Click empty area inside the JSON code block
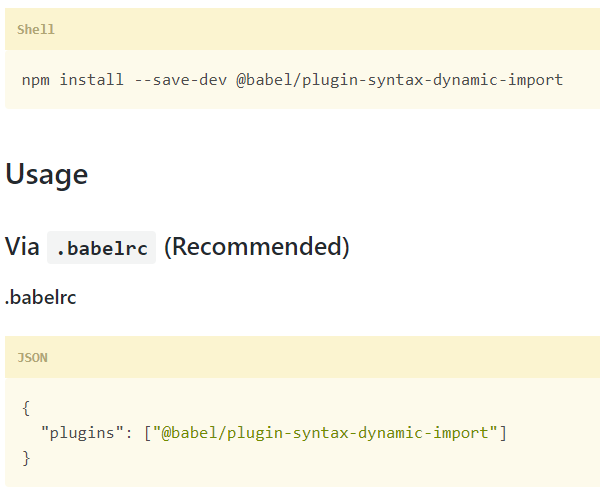 click(x=400, y=458)
